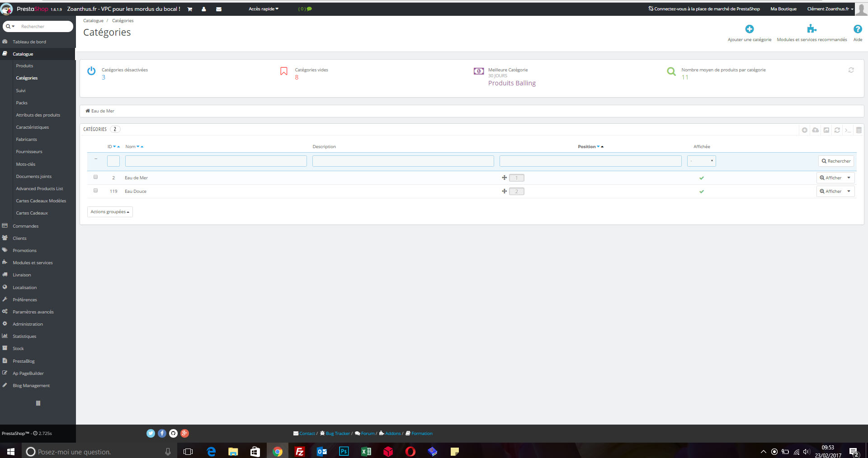868x458 pixels.
Task: Open the Twitter icon in footer
Action: coord(151,433)
